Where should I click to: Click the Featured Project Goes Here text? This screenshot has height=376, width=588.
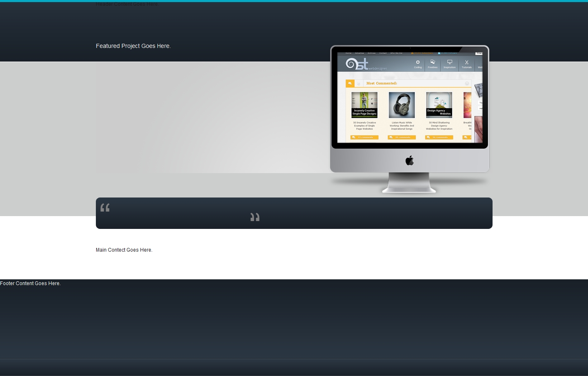point(133,46)
